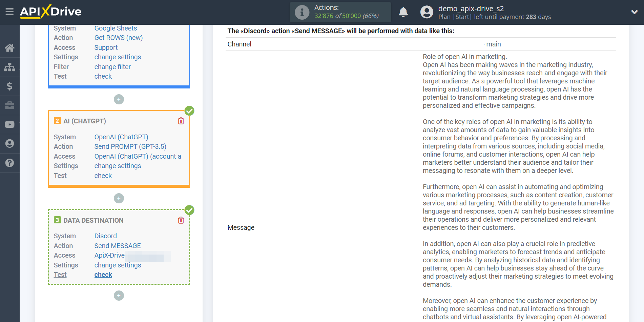This screenshot has width=644, height=322.
Task: Open OpenAI (ChatGPT) system link
Action: 121,137
